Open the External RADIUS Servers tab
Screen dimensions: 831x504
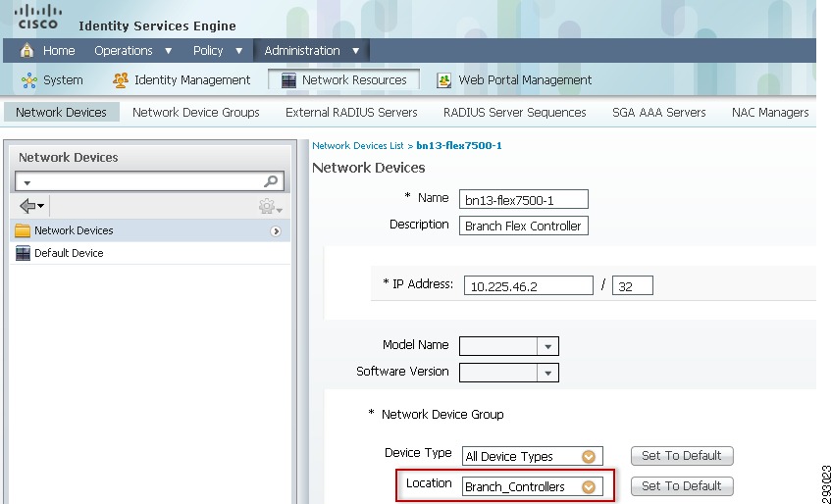coord(351,112)
